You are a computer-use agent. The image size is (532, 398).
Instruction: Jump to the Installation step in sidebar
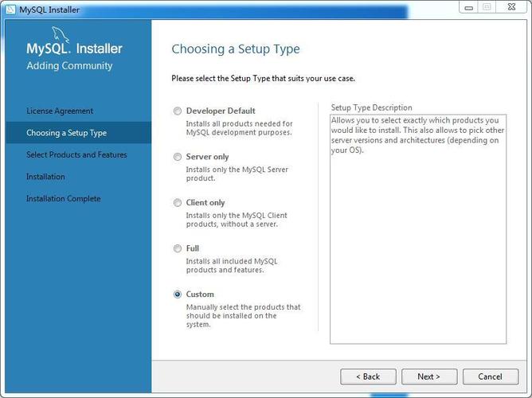(45, 177)
